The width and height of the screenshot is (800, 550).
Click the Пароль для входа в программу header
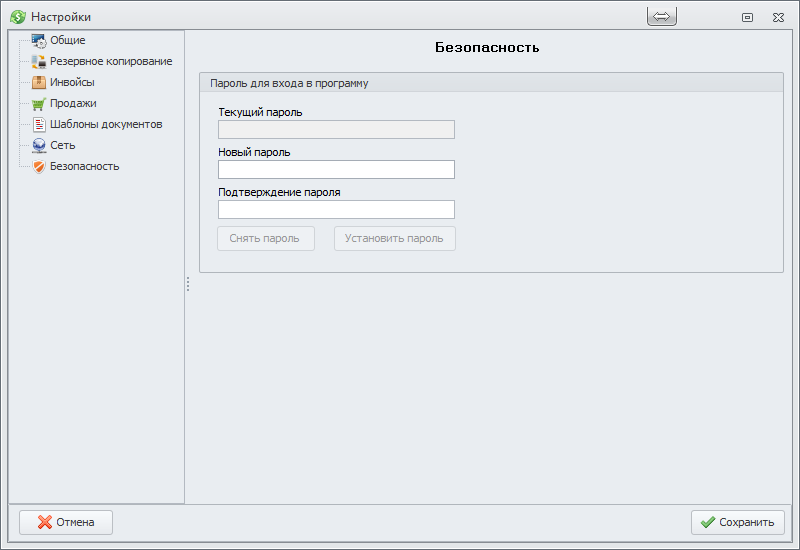[289, 83]
